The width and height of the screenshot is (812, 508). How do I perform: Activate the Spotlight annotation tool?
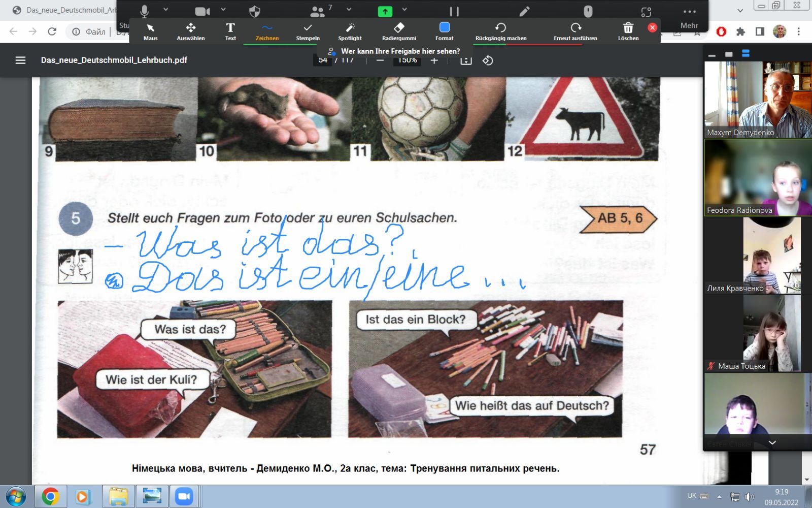[x=350, y=31]
